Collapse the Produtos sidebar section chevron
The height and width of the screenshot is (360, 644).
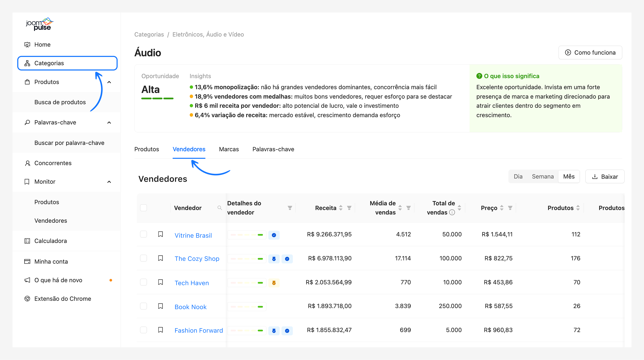tap(109, 82)
